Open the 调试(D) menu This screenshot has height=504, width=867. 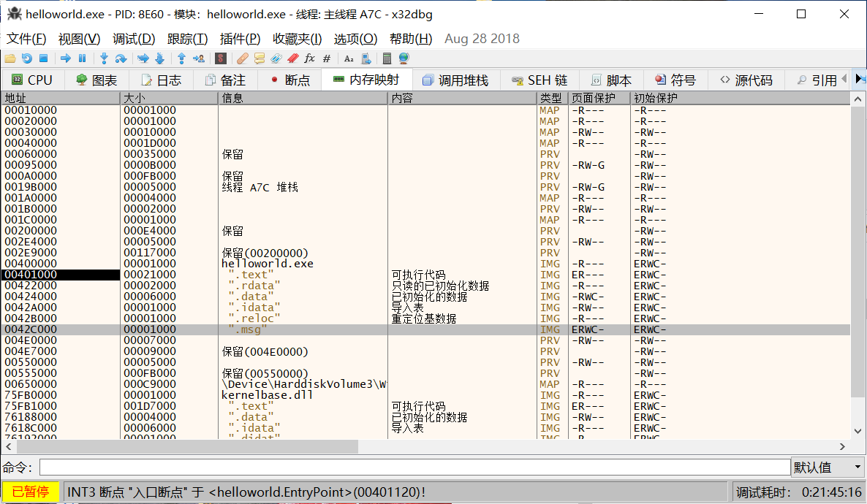pyautogui.click(x=134, y=39)
